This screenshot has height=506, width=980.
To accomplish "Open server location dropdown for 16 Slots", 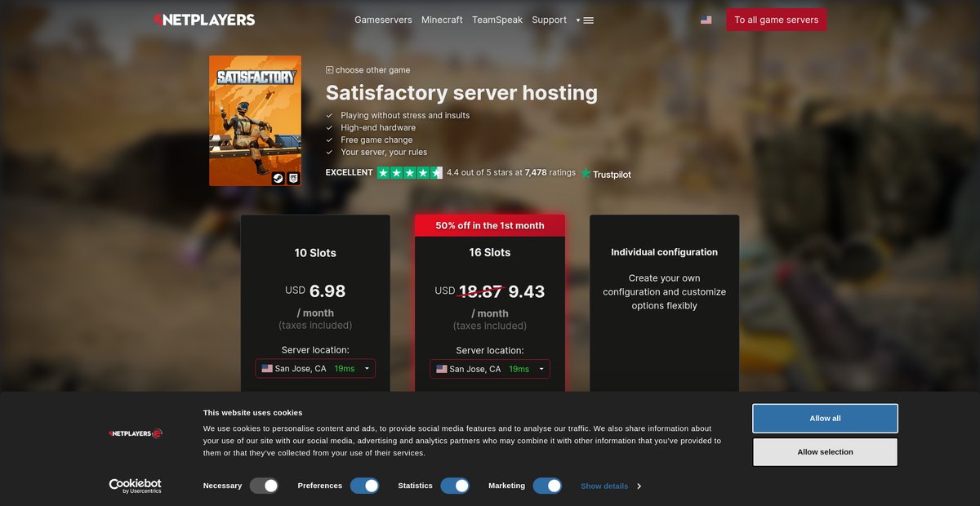I will coord(490,369).
